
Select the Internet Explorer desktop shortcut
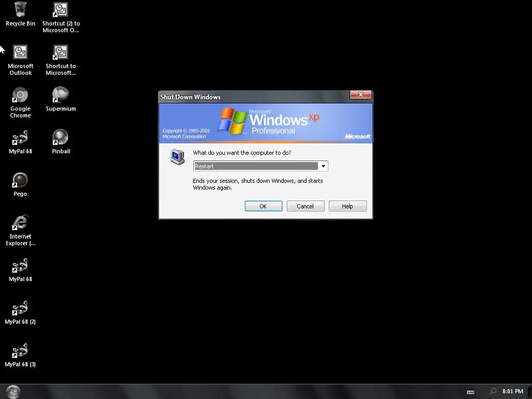[20, 230]
